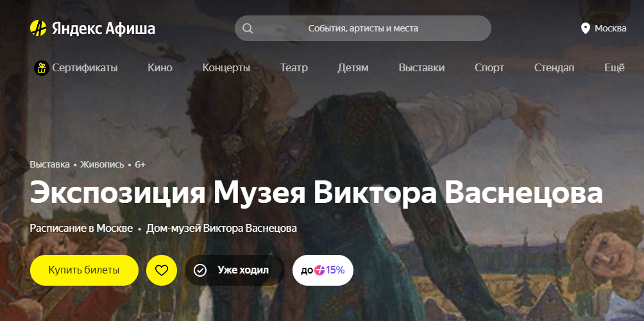Click the checkmark icon in Уже ходил

(200, 270)
